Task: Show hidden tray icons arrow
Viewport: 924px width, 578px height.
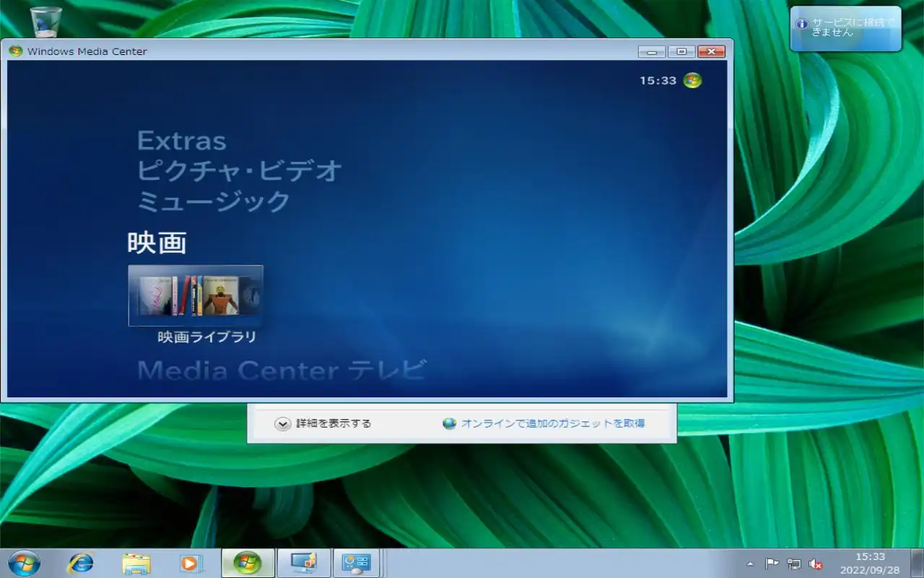Action: coord(749,564)
